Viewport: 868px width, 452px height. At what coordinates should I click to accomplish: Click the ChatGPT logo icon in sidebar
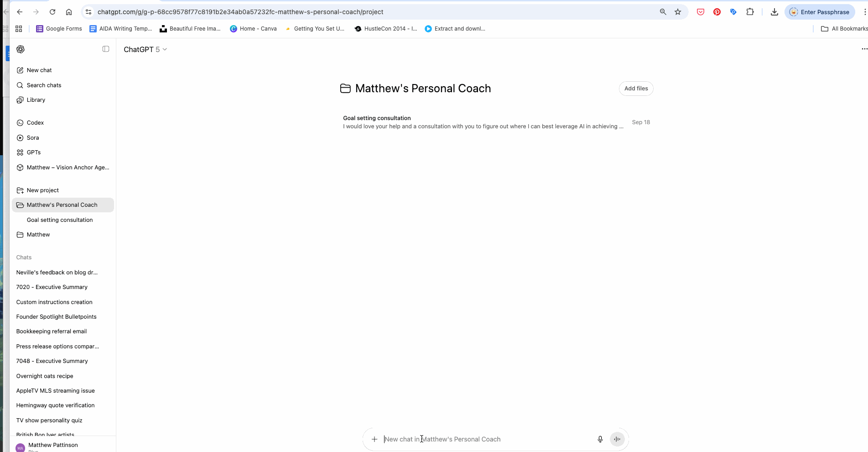point(21,49)
